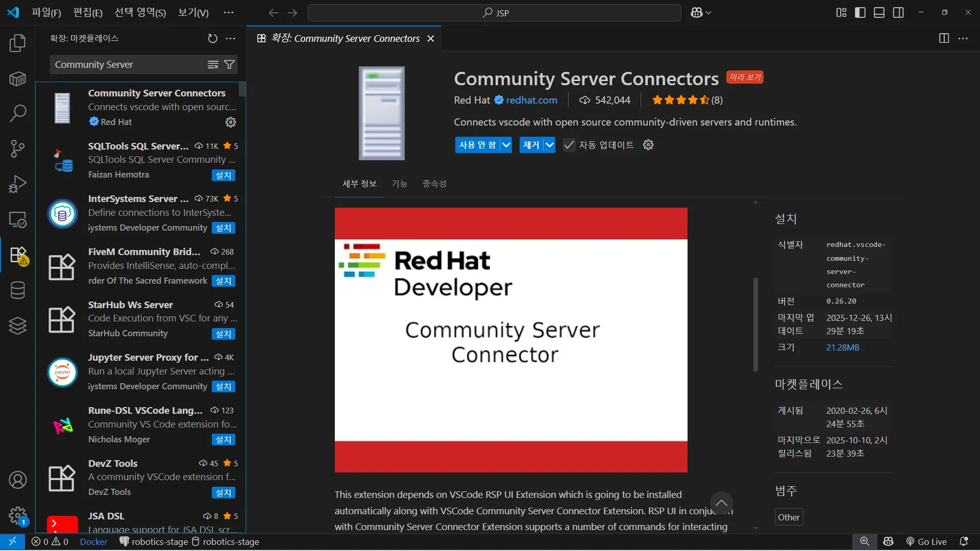
Task: Open manage gear for Community Server Connectors
Action: click(x=231, y=122)
